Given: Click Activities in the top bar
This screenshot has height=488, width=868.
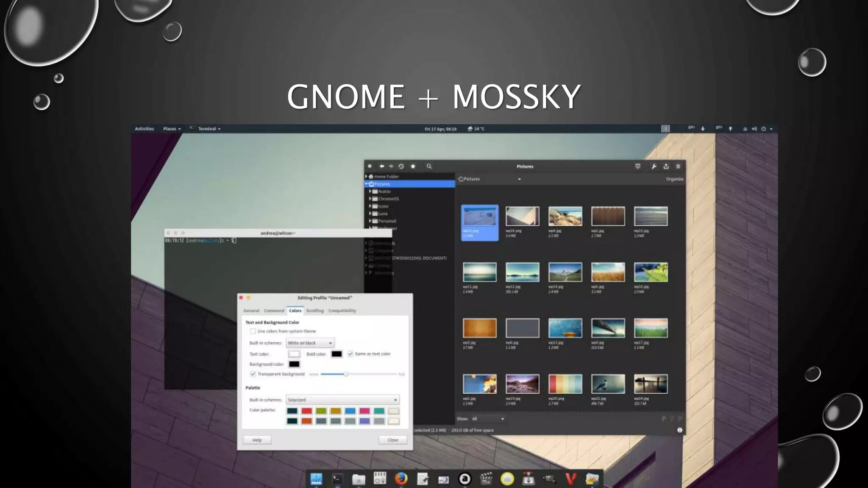Looking at the screenshot, I should [x=145, y=129].
